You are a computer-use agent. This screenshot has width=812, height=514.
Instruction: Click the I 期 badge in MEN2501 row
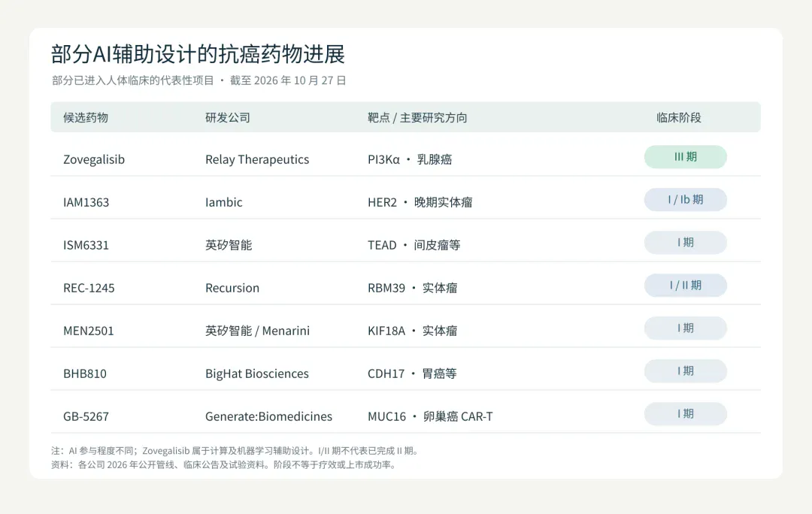(x=685, y=328)
